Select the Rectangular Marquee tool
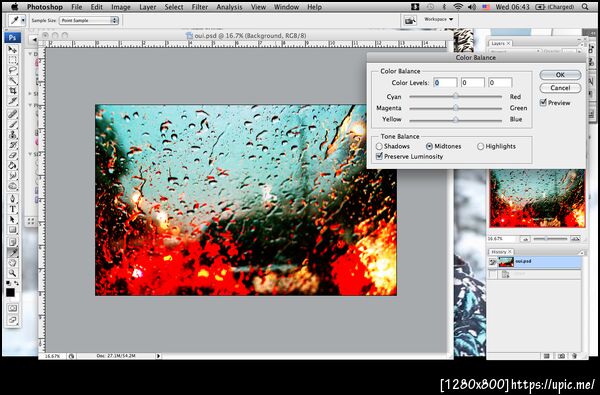The width and height of the screenshot is (600, 395). [x=13, y=60]
